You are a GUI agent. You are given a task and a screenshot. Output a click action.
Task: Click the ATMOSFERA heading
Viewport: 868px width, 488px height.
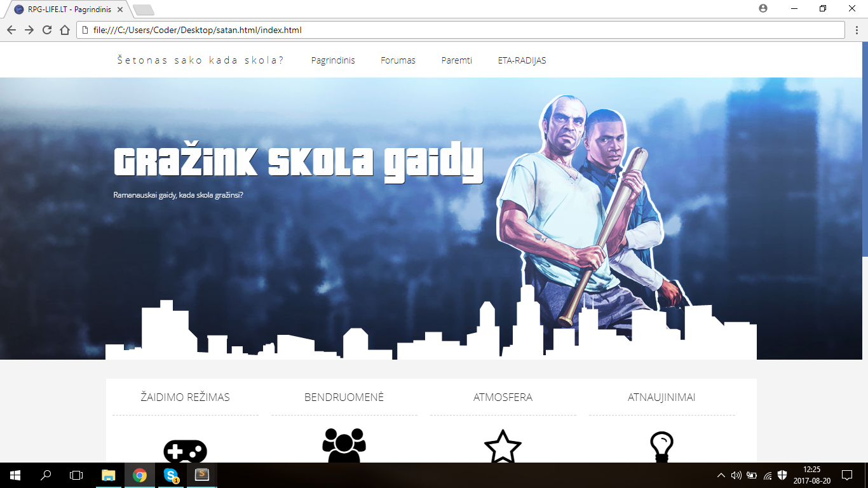coord(503,397)
